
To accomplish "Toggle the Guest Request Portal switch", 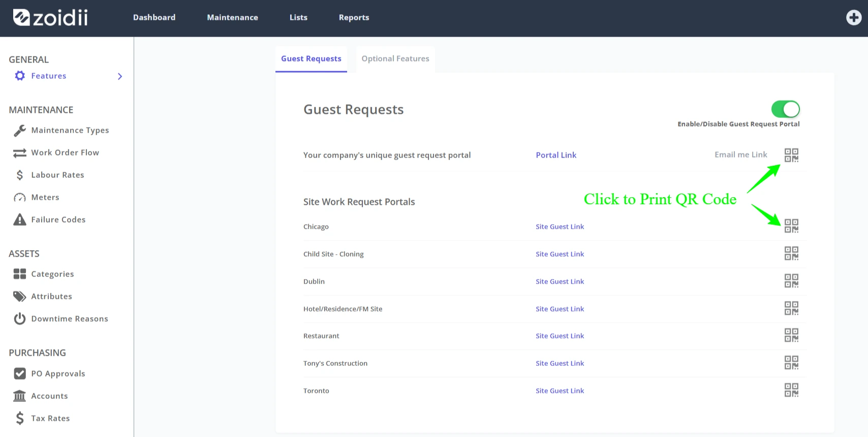I will click(x=785, y=109).
